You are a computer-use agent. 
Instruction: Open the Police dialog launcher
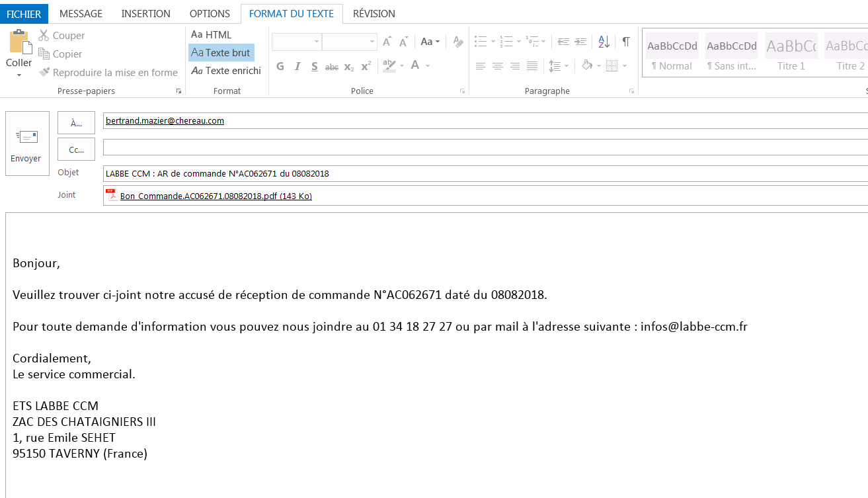coord(462,91)
